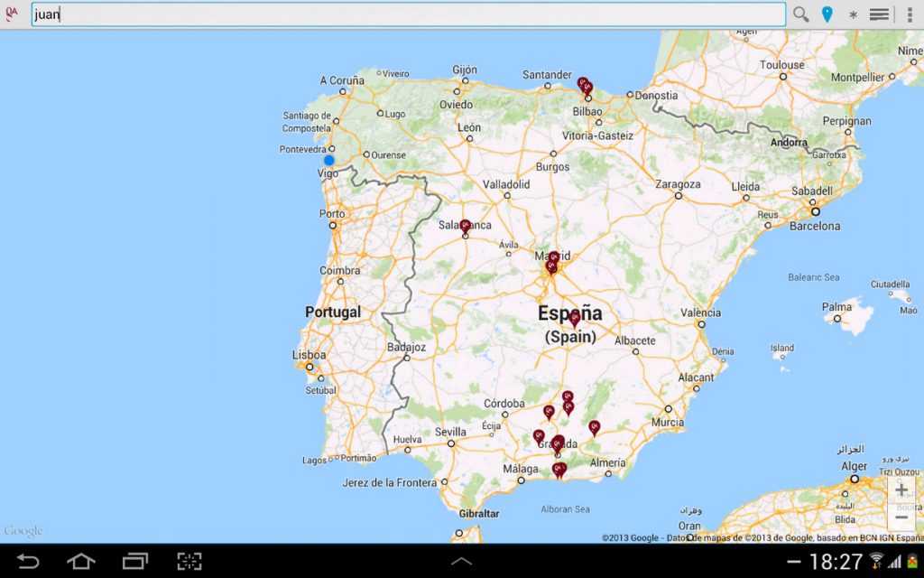Zoom out with the minus button

point(901,517)
